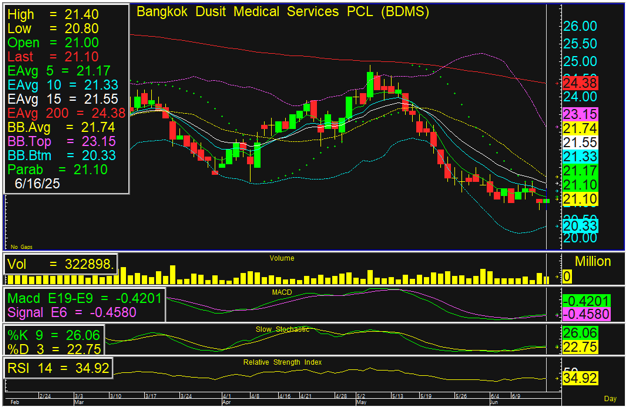Click the 25.50 price axis label
The height and width of the screenshot is (408, 629).
(x=580, y=44)
